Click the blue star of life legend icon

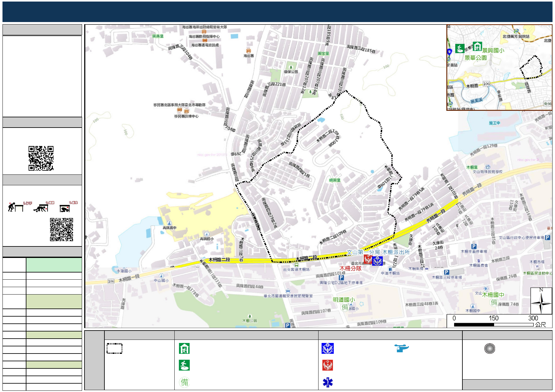point(328,382)
